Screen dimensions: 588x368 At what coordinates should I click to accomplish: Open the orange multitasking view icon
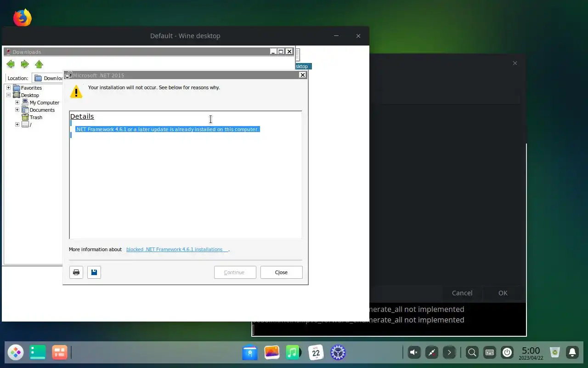[x=60, y=353]
